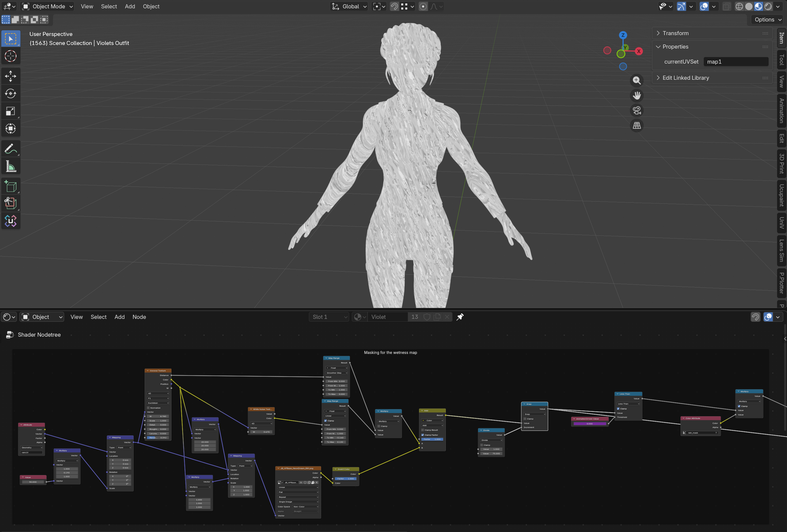Click the currentUVSet map1 field
The height and width of the screenshot is (532, 787).
point(735,62)
